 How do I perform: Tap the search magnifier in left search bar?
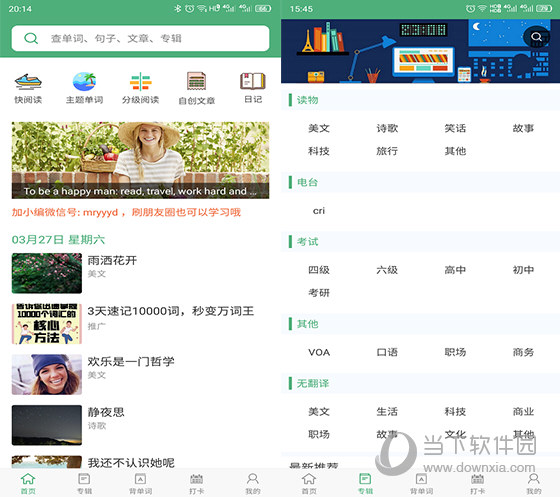coord(31,38)
